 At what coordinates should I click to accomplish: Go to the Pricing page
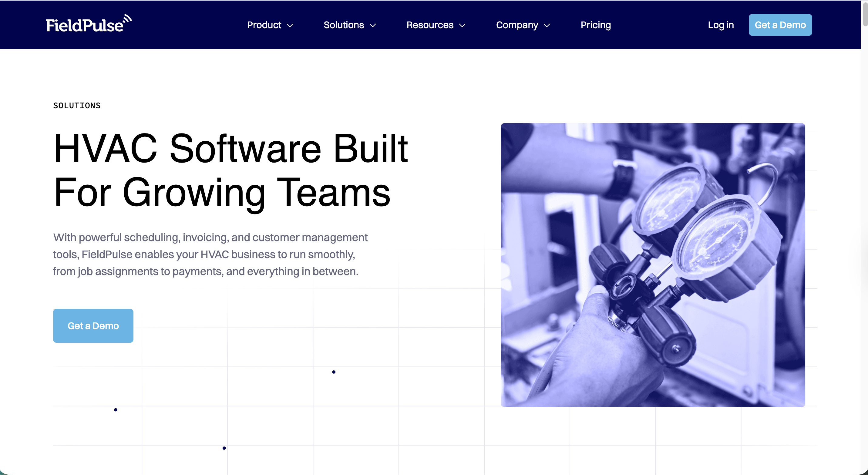click(x=595, y=25)
